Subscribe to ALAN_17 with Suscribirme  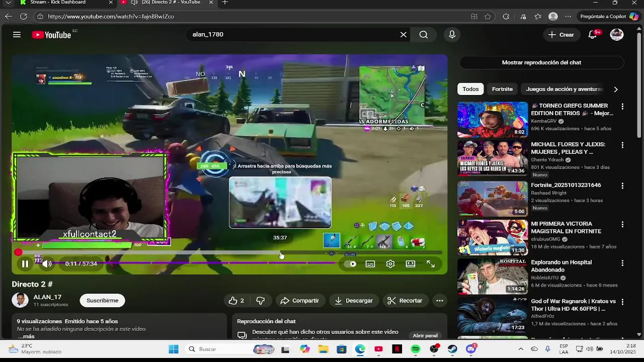102,301
